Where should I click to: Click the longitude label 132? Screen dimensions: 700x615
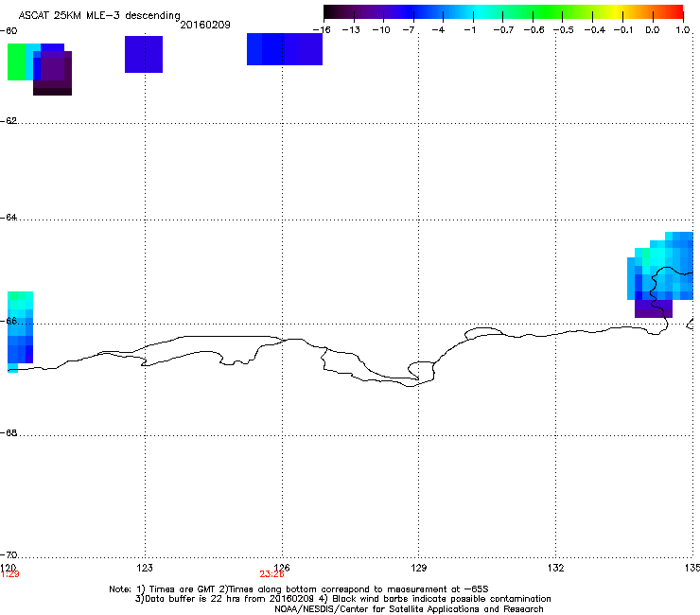coord(556,568)
